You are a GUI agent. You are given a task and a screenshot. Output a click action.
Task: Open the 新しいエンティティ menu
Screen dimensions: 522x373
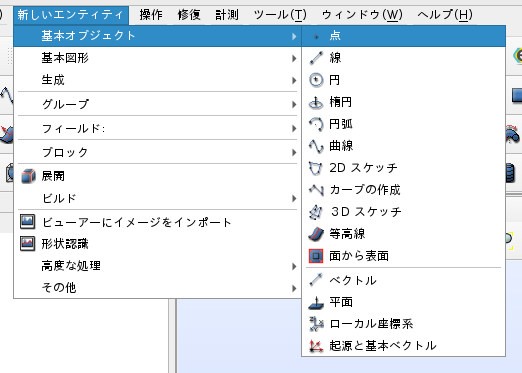tap(71, 15)
